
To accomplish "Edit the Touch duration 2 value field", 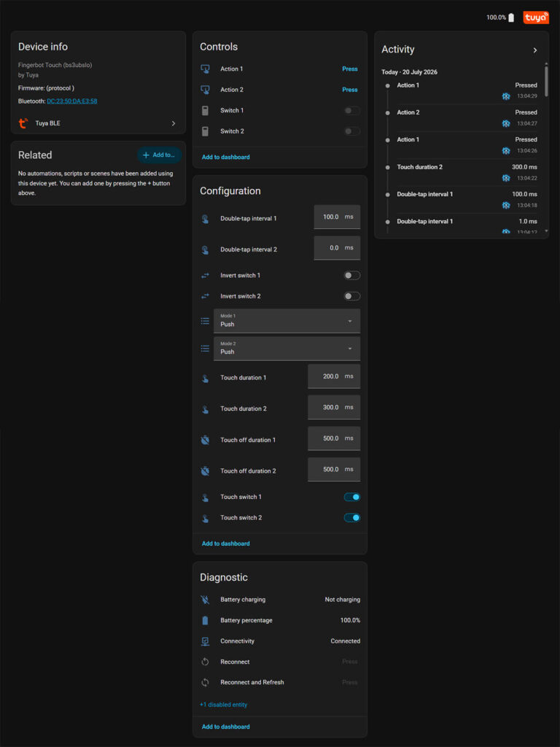I will [x=334, y=408].
